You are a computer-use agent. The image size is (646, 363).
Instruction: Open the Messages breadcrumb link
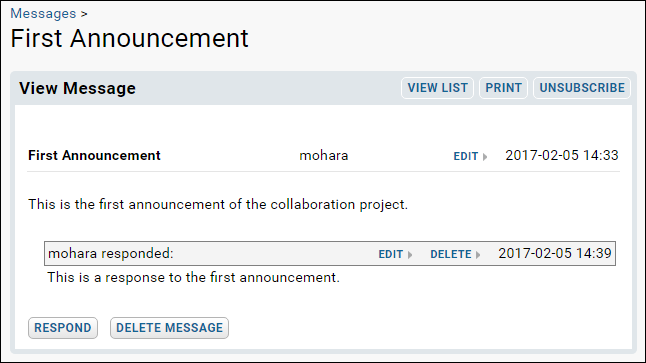pyautogui.click(x=43, y=14)
